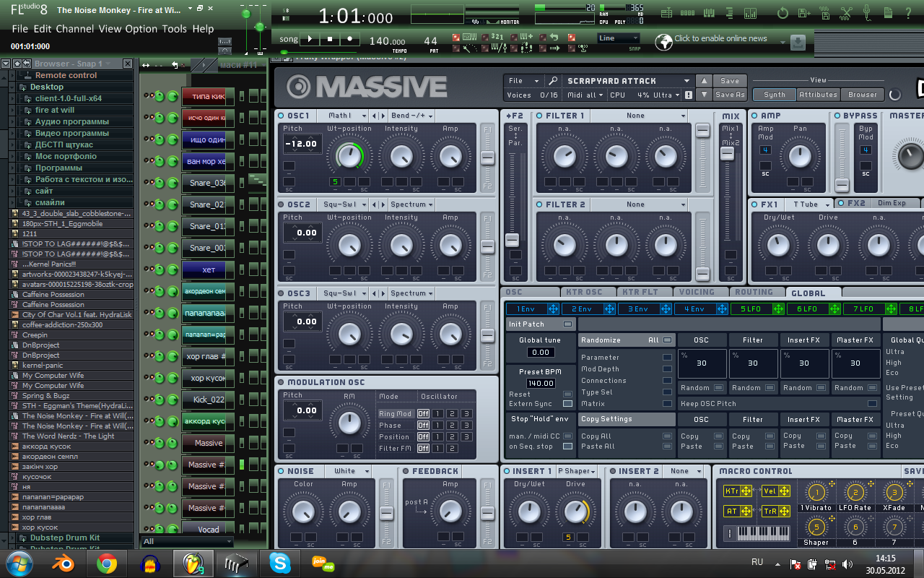Screen dimensions: 924x578
Task: Click the Record transport button
Action: (349, 39)
